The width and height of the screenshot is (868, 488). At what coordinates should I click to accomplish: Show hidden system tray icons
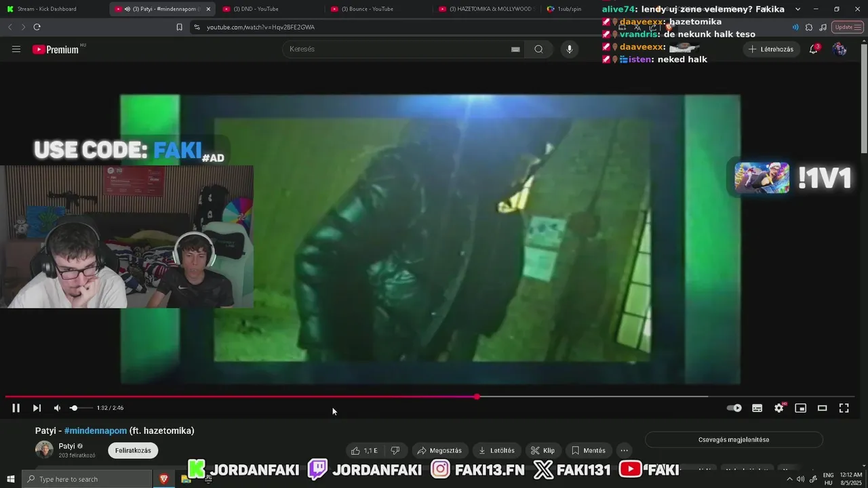[x=789, y=479]
